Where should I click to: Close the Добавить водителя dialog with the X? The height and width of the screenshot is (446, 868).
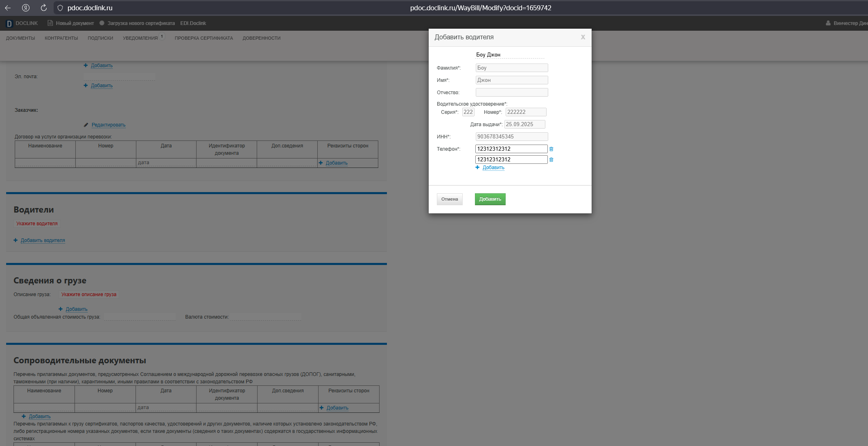click(583, 37)
